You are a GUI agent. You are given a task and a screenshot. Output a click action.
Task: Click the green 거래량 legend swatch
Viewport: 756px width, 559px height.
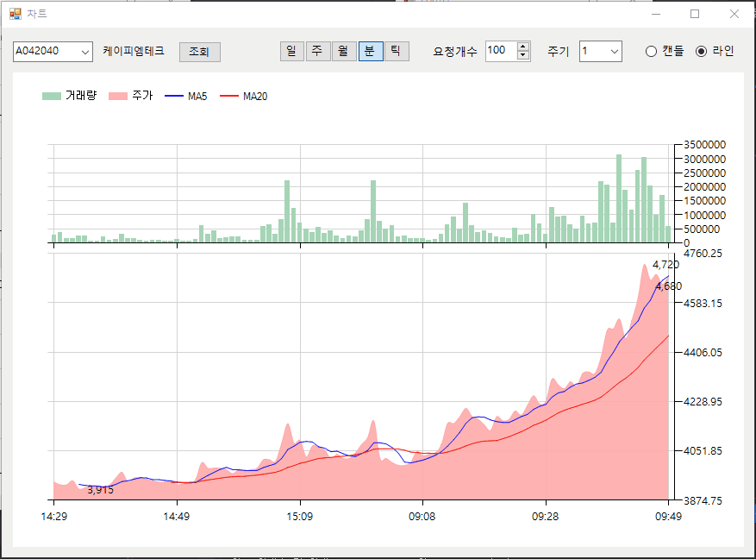52,96
